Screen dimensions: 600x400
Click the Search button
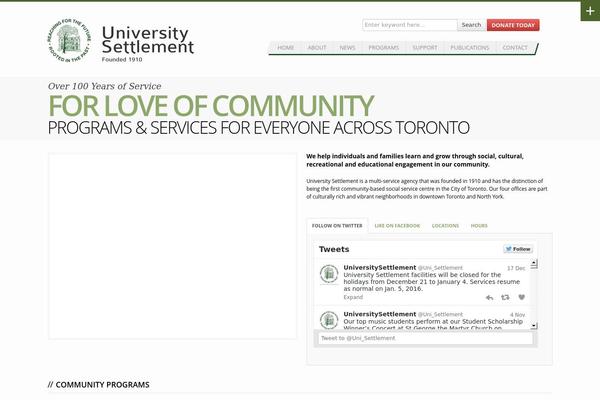(x=471, y=25)
